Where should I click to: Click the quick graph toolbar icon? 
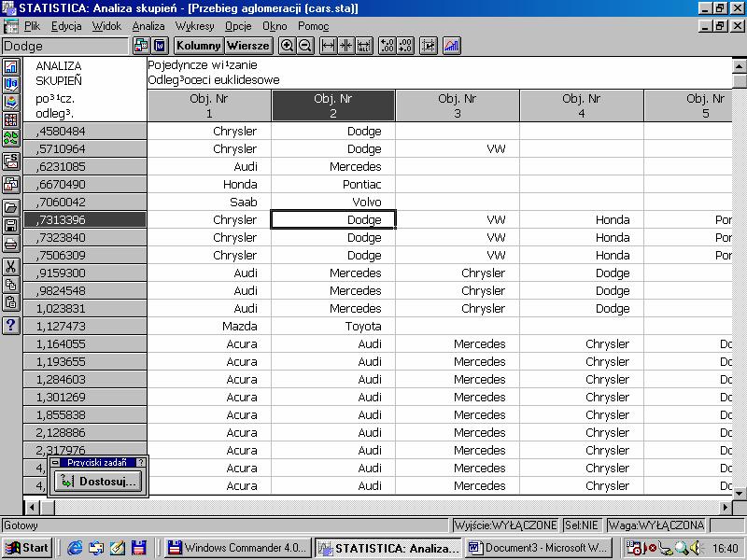451,46
